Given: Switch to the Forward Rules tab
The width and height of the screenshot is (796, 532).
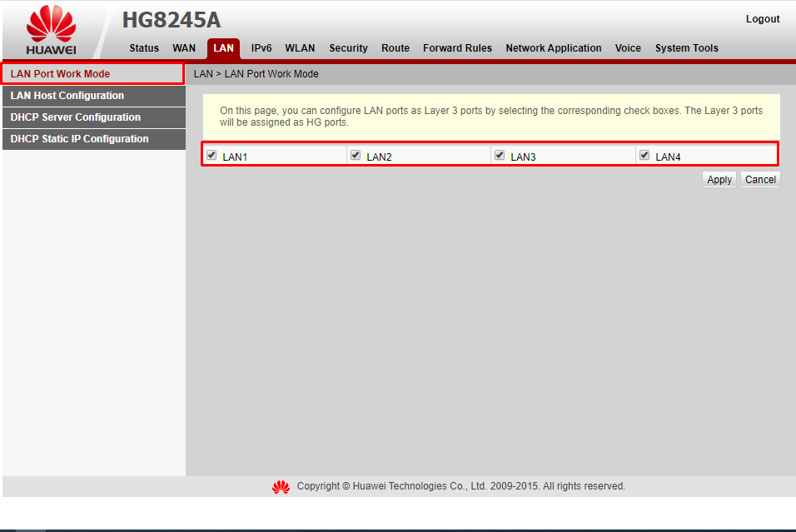Looking at the screenshot, I should tap(457, 48).
